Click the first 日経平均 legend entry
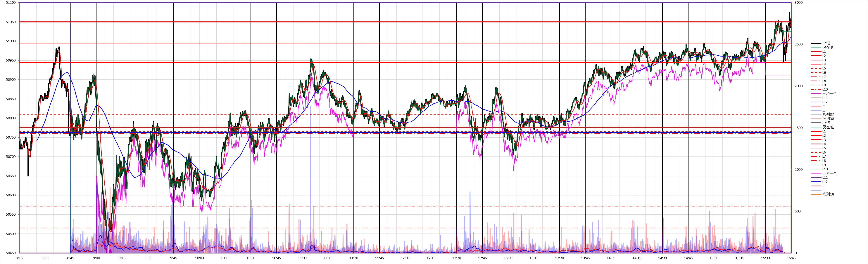The height and width of the screenshot is (264, 868). (830, 93)
